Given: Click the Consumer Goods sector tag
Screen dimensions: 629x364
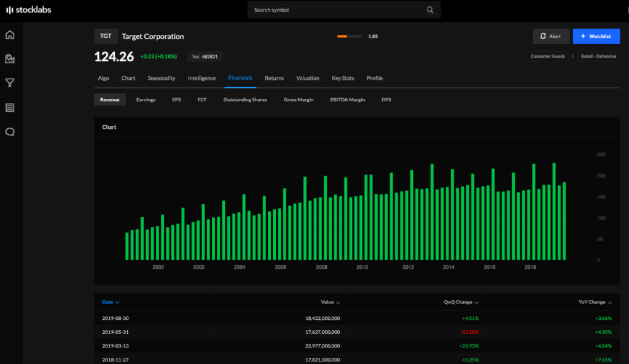Looking at the screenshot, I should (x=547, y=56).
